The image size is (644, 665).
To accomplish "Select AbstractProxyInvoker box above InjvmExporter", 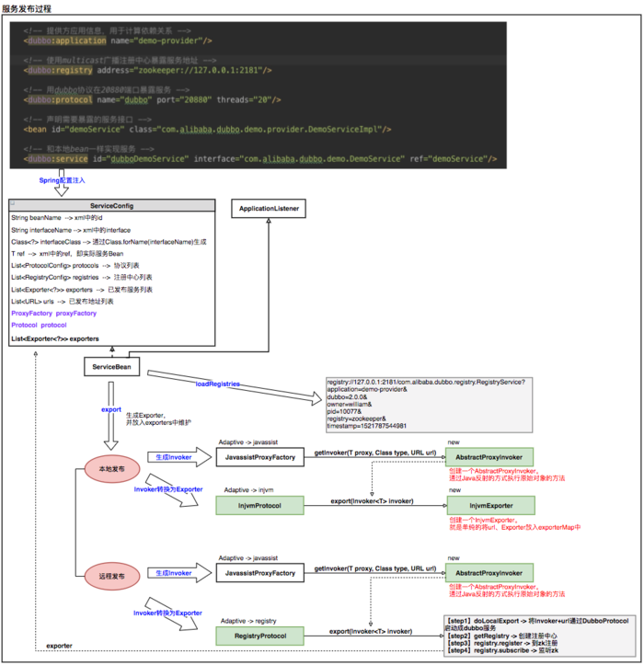I will pyautogui.click(x=489, y=457).
